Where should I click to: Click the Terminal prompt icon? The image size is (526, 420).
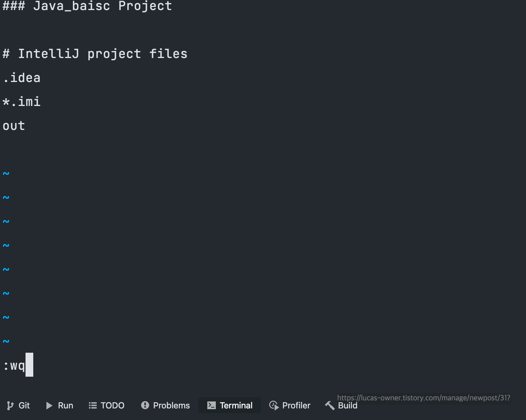click(211, 405)
